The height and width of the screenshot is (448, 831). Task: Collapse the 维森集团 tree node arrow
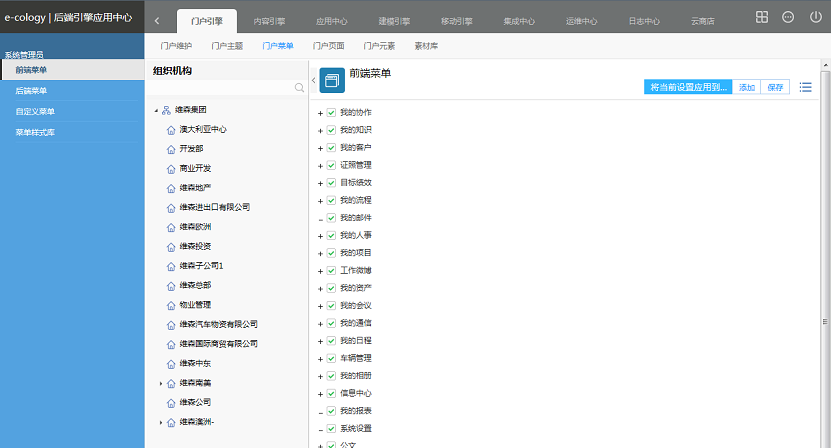(x=156, y=110)
